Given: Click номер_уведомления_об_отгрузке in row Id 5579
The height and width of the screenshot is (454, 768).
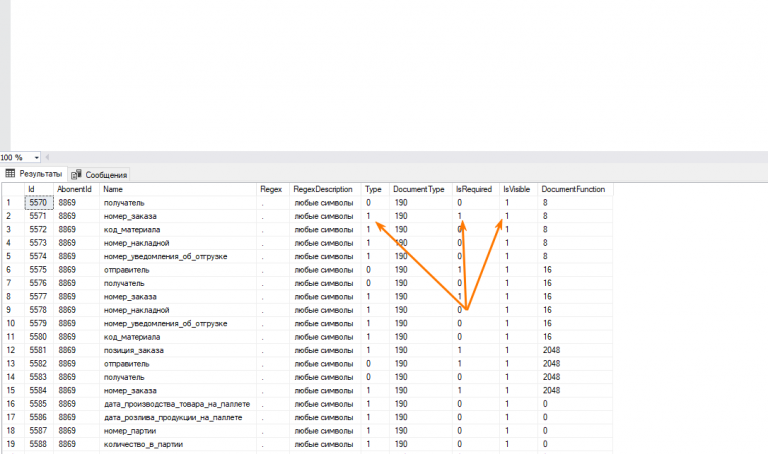Looking at the screenshot, I should (178, 323).
